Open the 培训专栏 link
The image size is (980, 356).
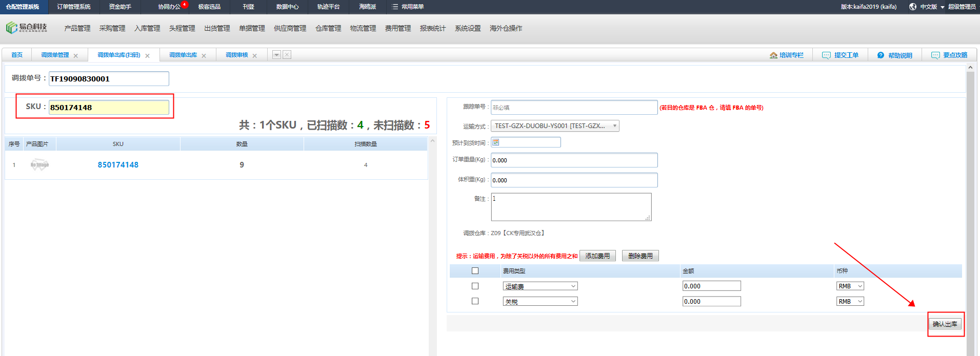point(791,55)
